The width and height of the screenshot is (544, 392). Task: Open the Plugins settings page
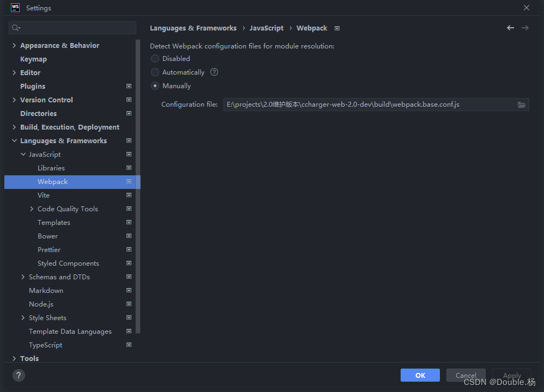click(33, 87)
